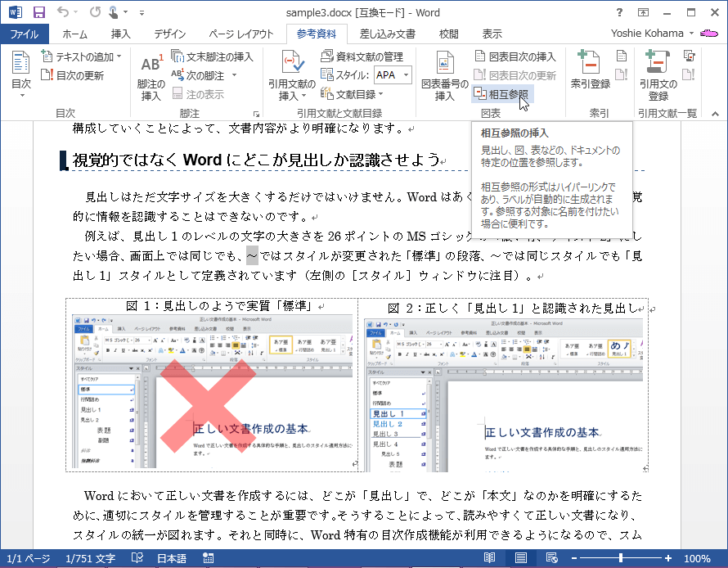
Task: Click 資料文献の管理
Action: pos(362,56)
